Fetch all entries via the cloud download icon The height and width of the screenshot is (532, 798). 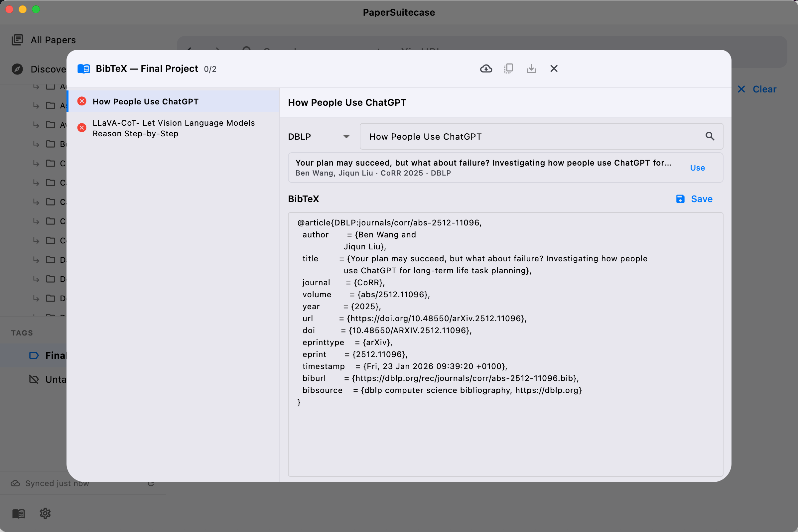(486, 68)
